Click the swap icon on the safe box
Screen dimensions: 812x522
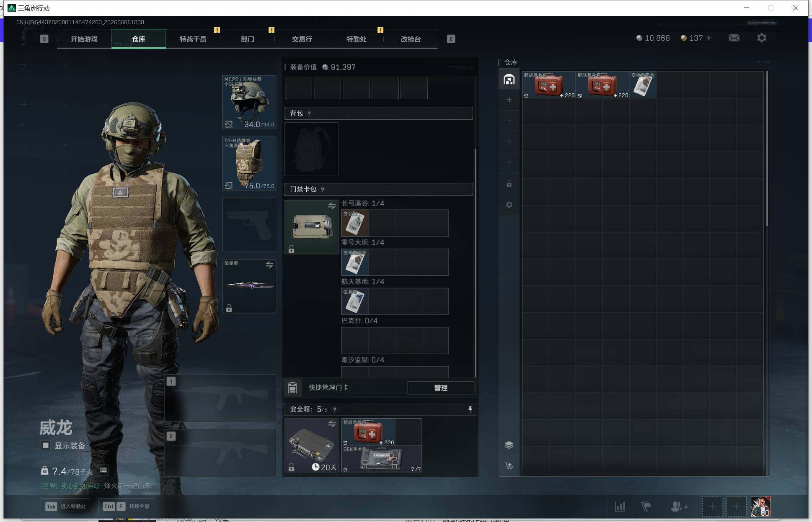point(332,424)
